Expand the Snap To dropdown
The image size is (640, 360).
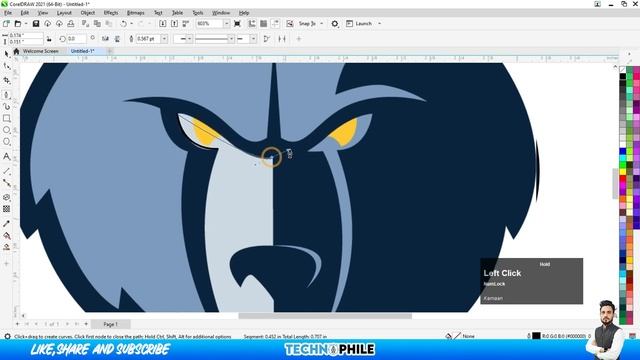[322, 24]
